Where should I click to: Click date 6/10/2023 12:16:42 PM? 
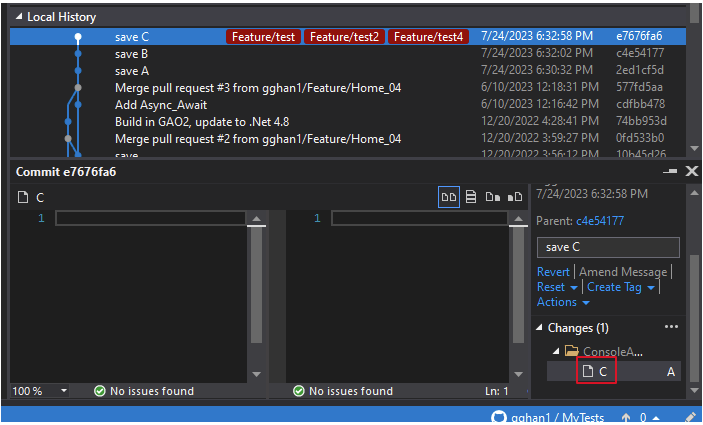[540, 104]
